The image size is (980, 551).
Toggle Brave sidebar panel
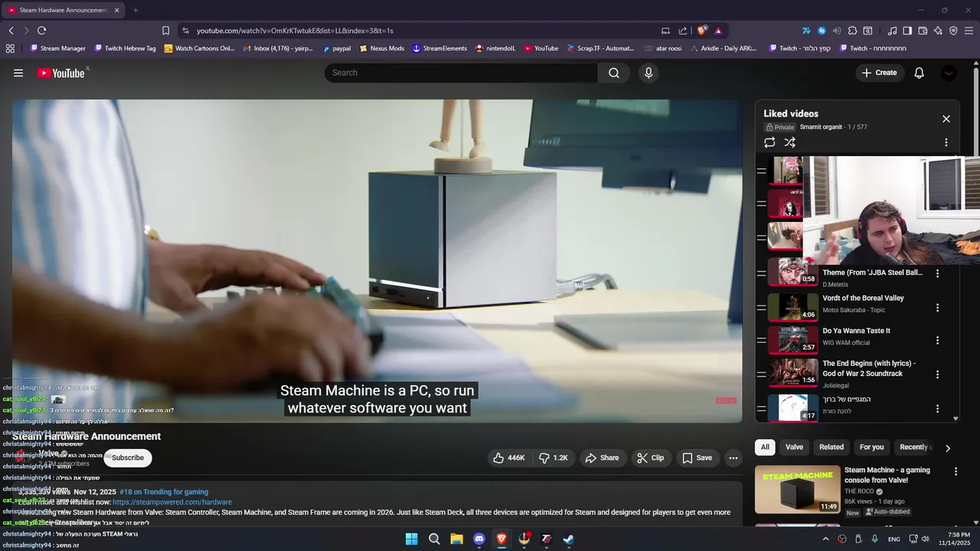pyautogui.click(x=907, y=31)
